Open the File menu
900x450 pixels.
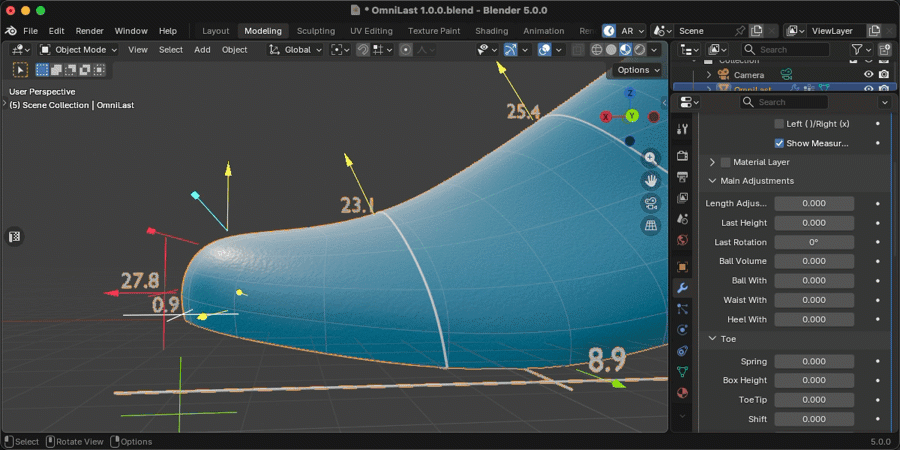pyautogui.click(x=30, y=31)
